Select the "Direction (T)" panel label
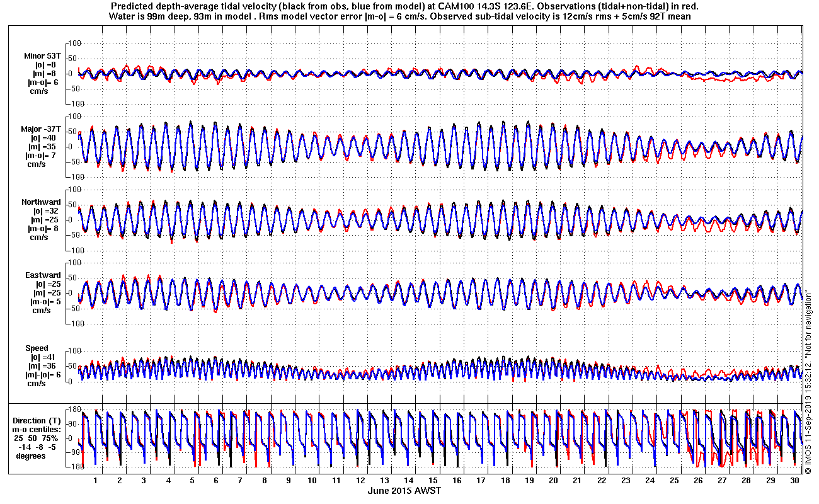Screen dimensions: 819x504 [38, 421]
